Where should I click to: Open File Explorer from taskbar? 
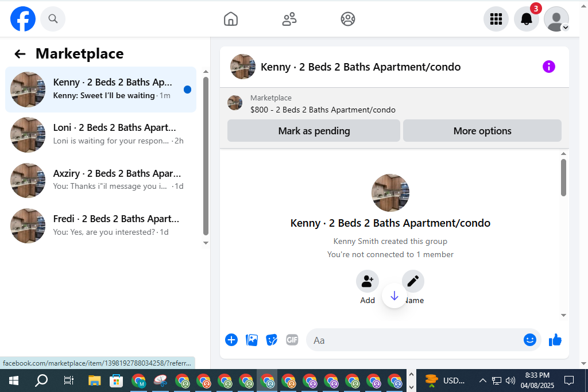point(95,381)
